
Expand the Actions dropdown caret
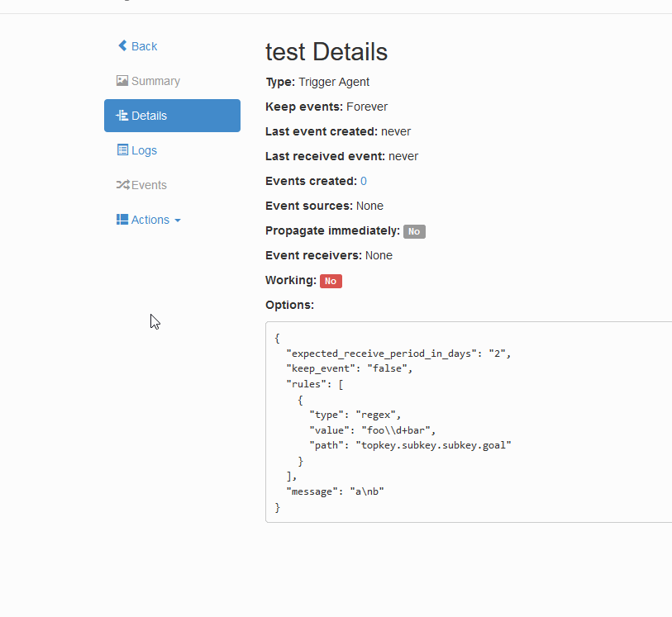[x=178, y=221]
